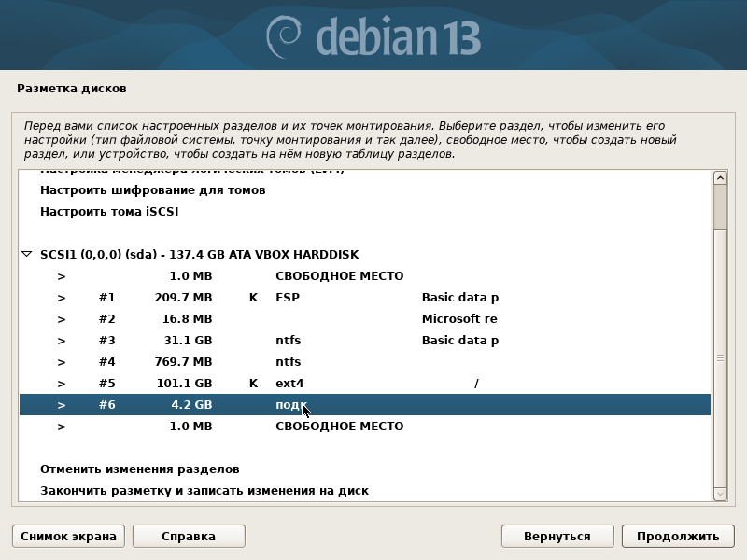This screenshot has height=560, width=747.
Task: Select partition #2 16.8 MB Microsoft reserved
Action: (x=365, y=319)
